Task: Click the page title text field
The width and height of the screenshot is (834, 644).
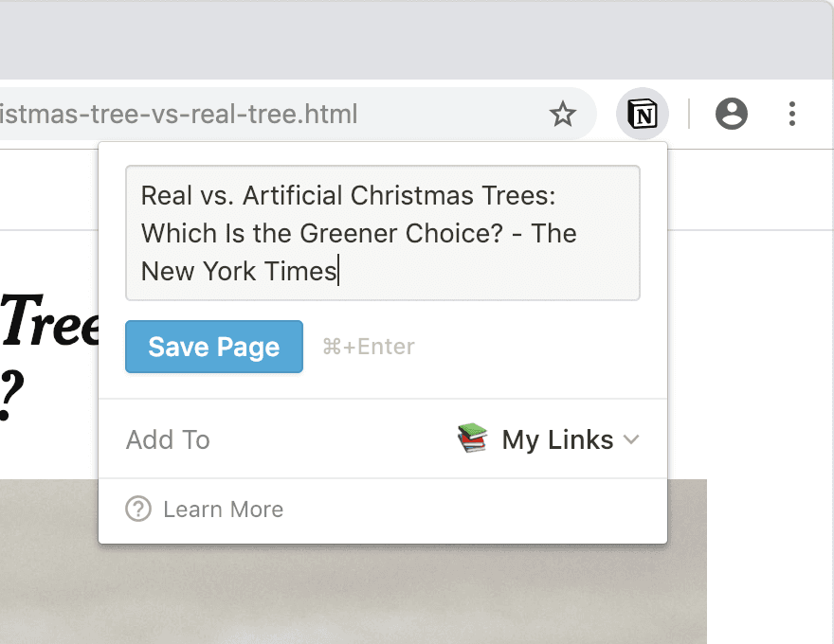Action: tap(382, 232)
